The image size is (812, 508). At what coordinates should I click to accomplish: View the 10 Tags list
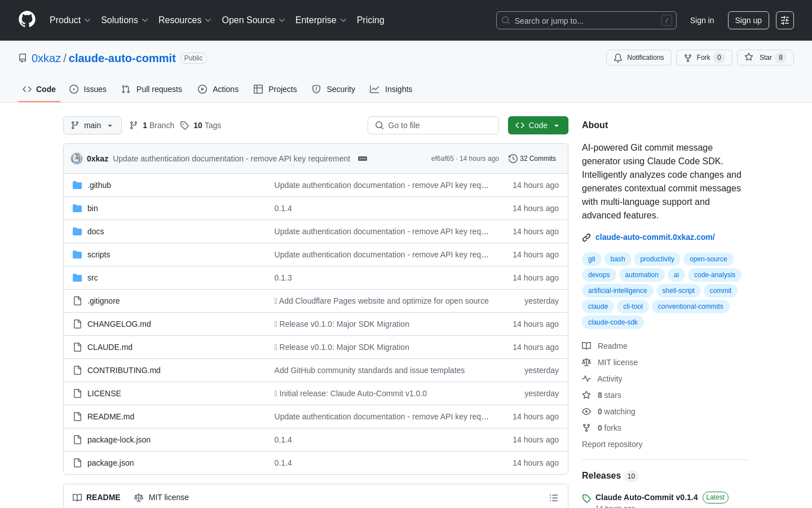[201, 125]
